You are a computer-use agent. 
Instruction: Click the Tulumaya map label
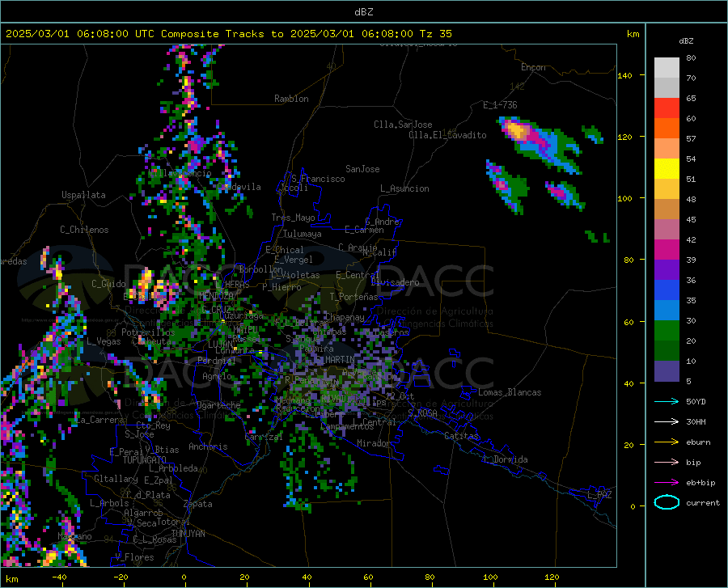[302, 234]
